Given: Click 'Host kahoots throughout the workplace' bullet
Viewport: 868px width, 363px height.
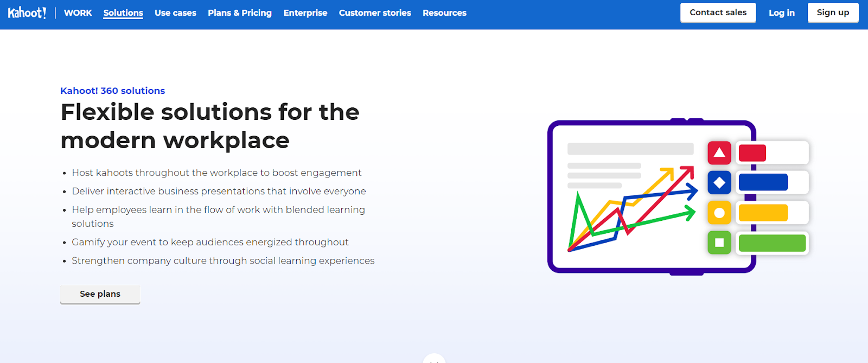Looking at the screenshot, I should 216,173.
